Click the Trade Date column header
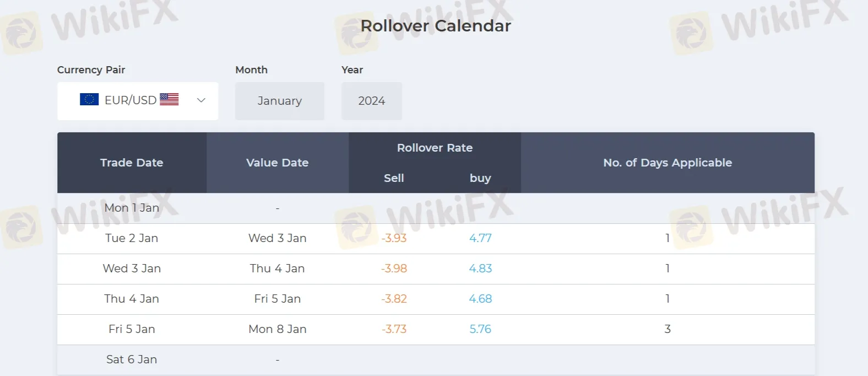 [x=132, y=163]
